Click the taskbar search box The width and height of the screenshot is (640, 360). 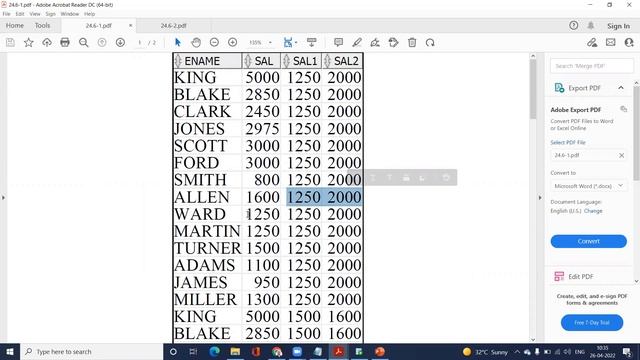(91, 351)
